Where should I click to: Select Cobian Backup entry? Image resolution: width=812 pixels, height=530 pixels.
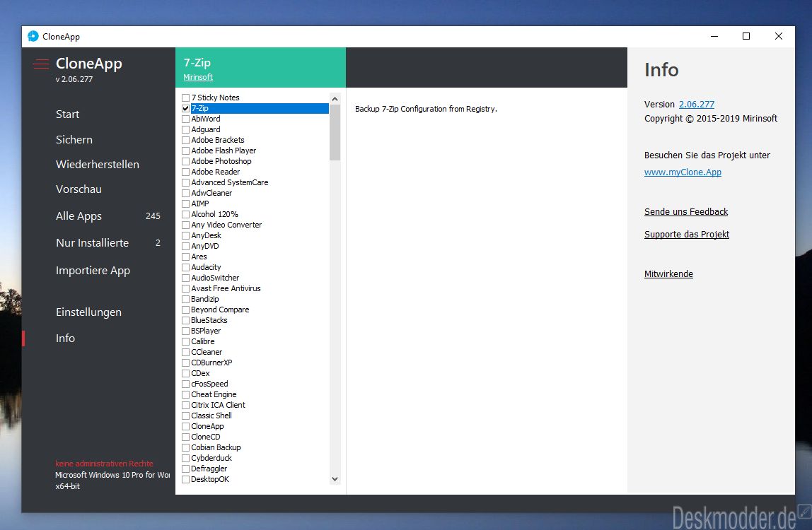[x=216, y=448]
